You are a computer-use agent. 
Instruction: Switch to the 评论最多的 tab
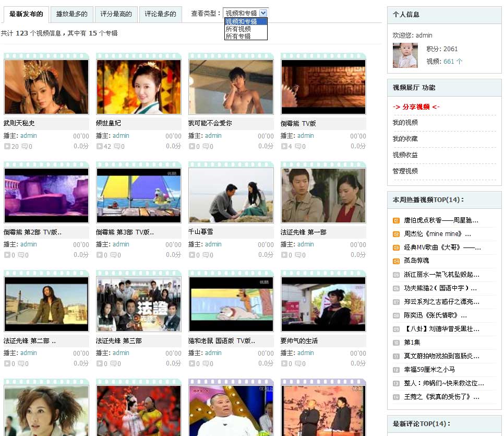(x=160, y=14)
